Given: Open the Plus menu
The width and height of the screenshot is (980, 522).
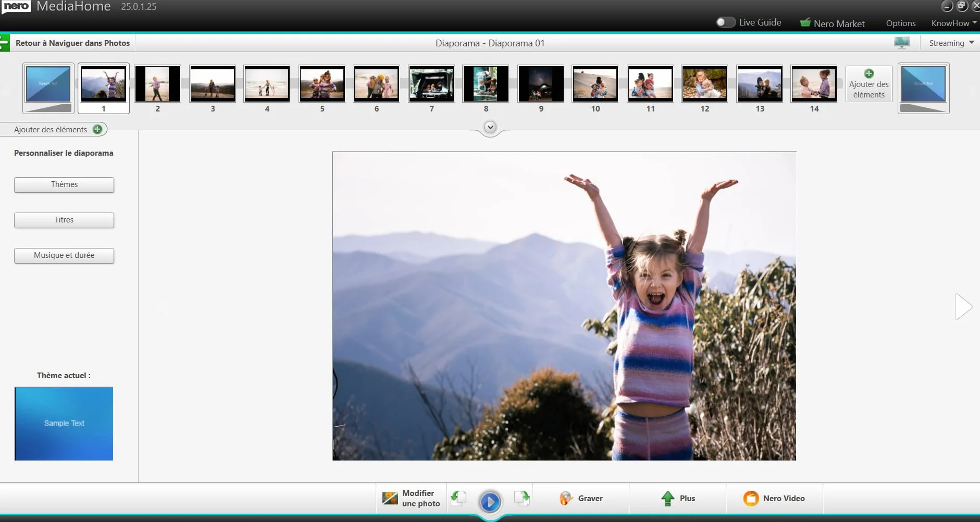Looking at the screenshot, I should pyautogui.click(x=678, y=499).
